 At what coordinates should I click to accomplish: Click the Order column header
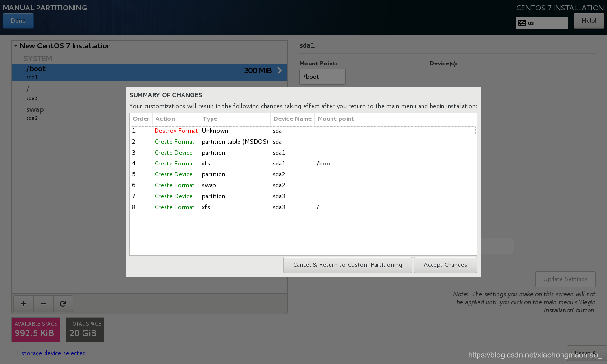pyautogui.click(x=141, y=119)
